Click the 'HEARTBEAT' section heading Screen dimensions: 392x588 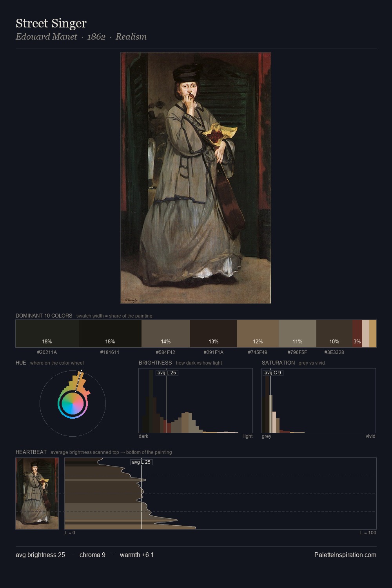31,452
